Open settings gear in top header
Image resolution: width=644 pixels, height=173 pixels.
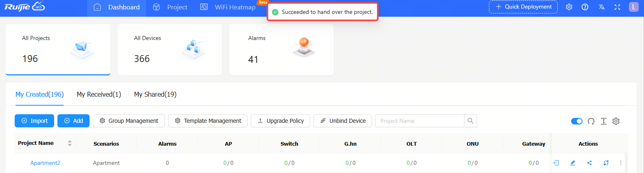pyautogui.click(x=569, y=7)
